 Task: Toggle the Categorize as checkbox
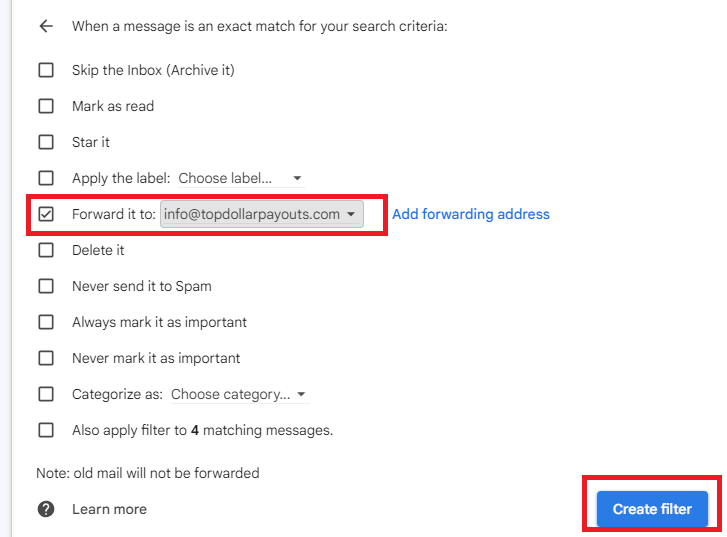coord(46,394)
